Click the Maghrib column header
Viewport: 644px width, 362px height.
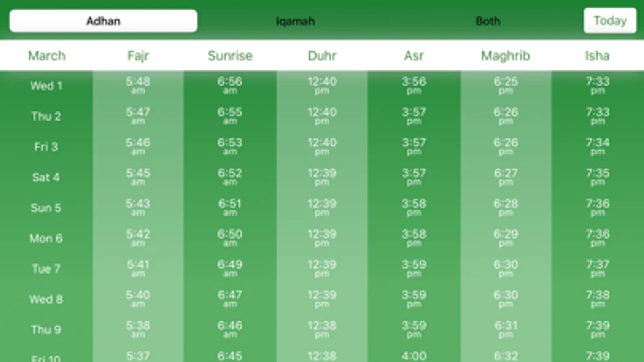[505, 56]
